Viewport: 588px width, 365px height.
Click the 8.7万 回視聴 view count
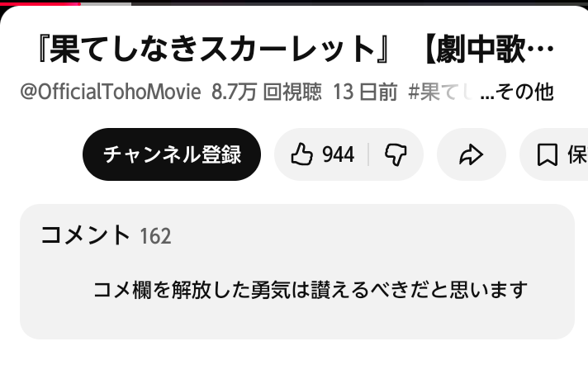(x=267, y=92)
